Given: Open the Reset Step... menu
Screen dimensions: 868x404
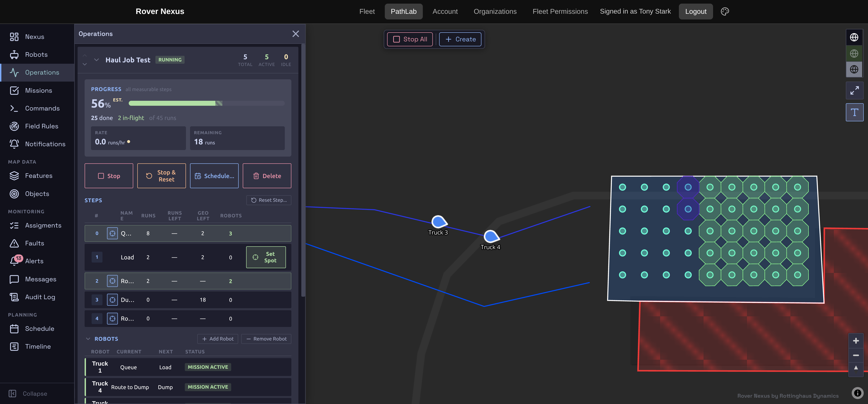Looking at the screenshot, I should [x=269, y=200].
